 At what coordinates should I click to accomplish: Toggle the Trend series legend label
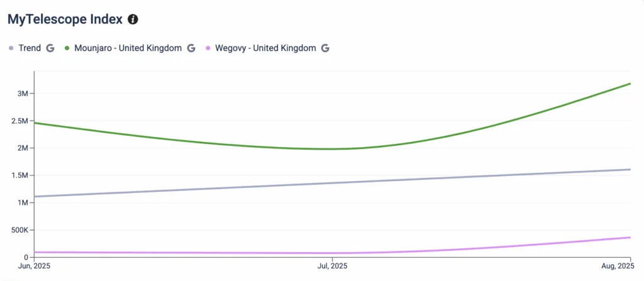pos(30,48)
